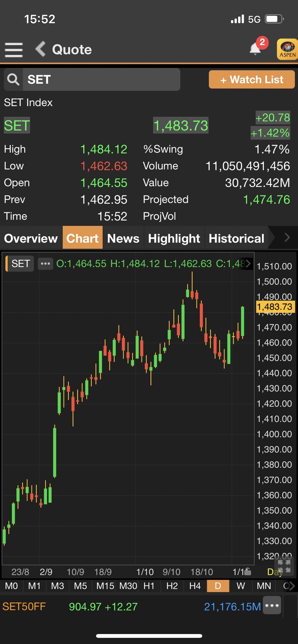Select M1 one-minute timeframe

pos(34,586)
